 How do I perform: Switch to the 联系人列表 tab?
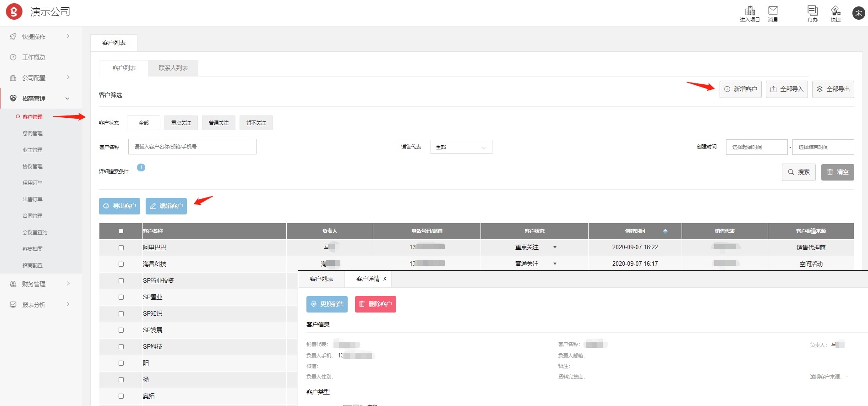pyautogui.click(x=173, y=68)
